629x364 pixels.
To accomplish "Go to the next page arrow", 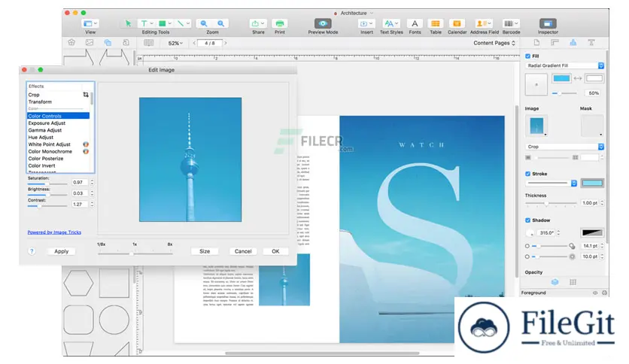I will click(226, 43).
